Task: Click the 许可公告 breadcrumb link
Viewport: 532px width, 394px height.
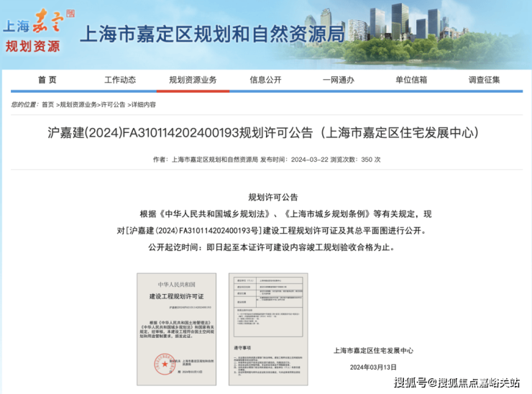Action: (113, 104)
